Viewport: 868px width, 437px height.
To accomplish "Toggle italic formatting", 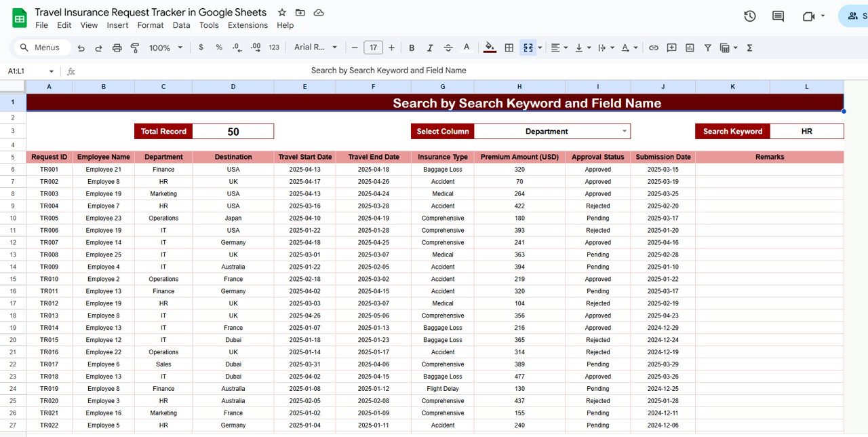I will click(429, 47).
